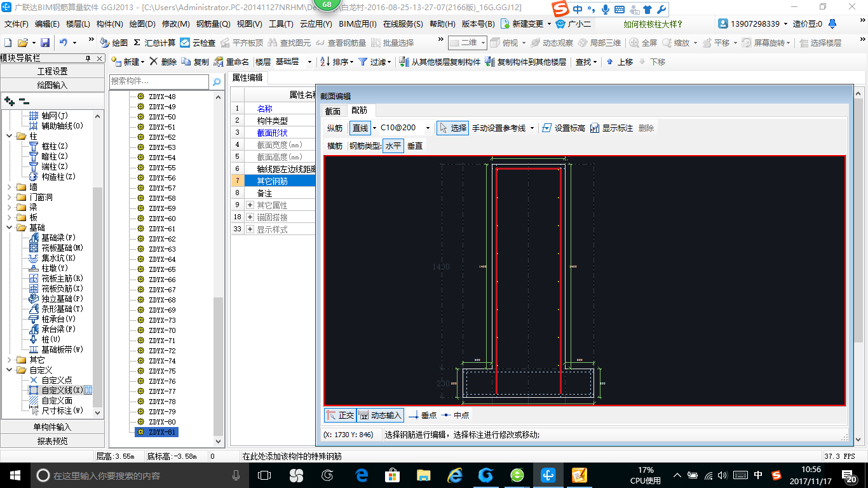Toggle 动态输入 dynamic input

(x=381, y=415)
